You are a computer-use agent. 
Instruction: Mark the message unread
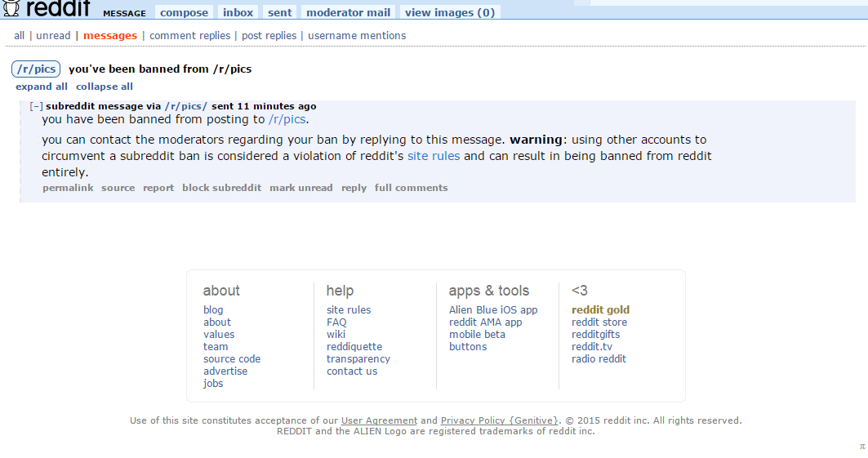[301, 188]
